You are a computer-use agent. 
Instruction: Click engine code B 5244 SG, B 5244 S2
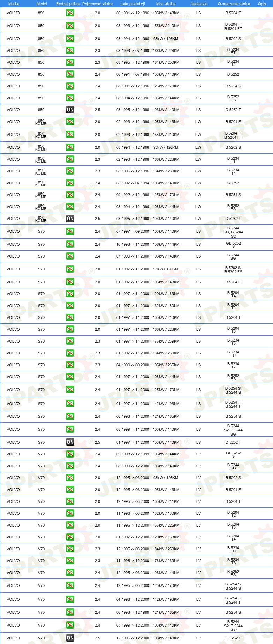click(x=233, y=232)
